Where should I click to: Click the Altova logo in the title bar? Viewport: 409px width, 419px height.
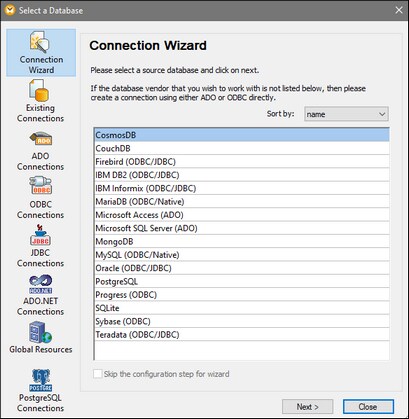pos(10,10)
